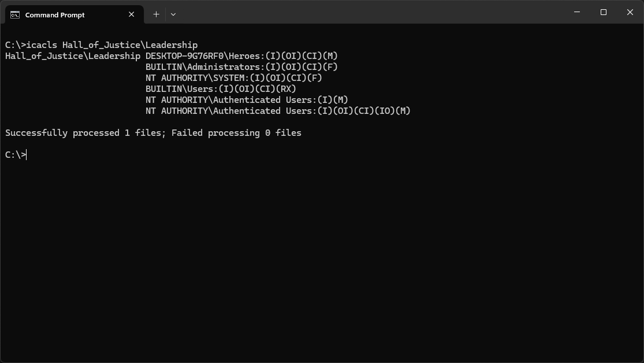Click the 'Failed processing 0 files' text
Viewport: 644px width, 363px height.
[x=236, y=133]
